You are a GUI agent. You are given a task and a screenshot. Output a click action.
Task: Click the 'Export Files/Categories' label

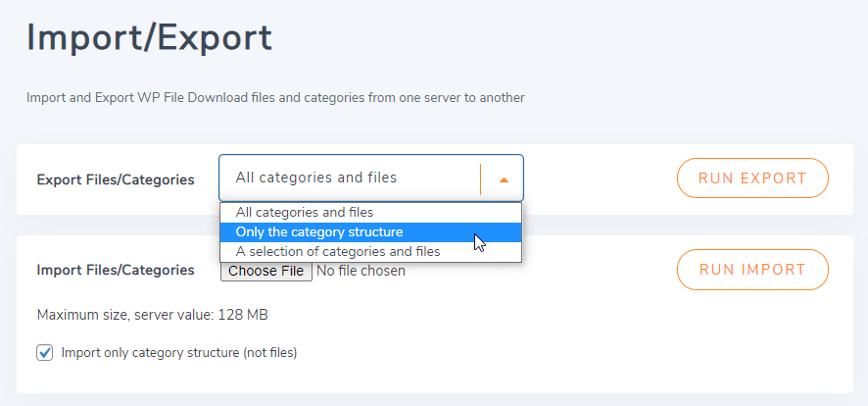(115, 179)
